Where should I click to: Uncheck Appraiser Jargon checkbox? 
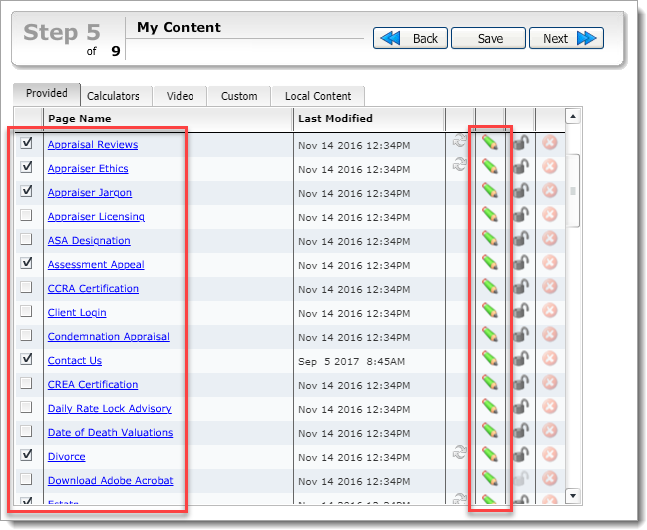pyautogui.click(x=26, y=191)
